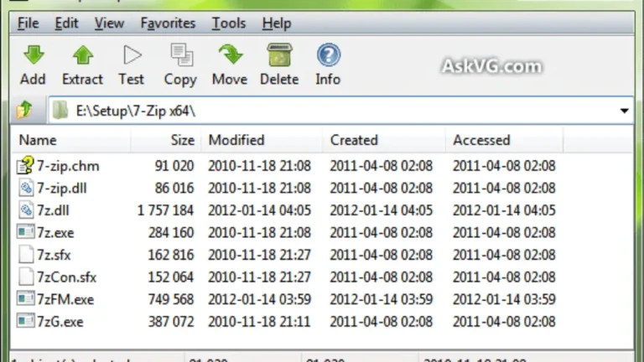
Task: Sort by the Accessed column header
Action: tap(504, 141)
